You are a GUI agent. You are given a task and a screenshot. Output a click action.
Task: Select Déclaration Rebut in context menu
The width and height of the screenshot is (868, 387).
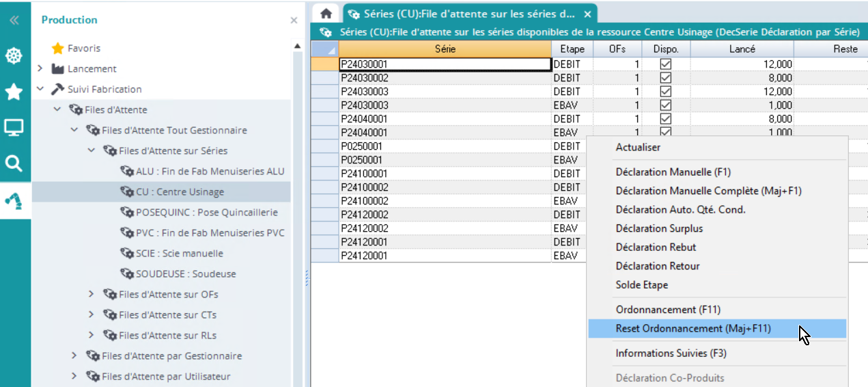point(656,248)
